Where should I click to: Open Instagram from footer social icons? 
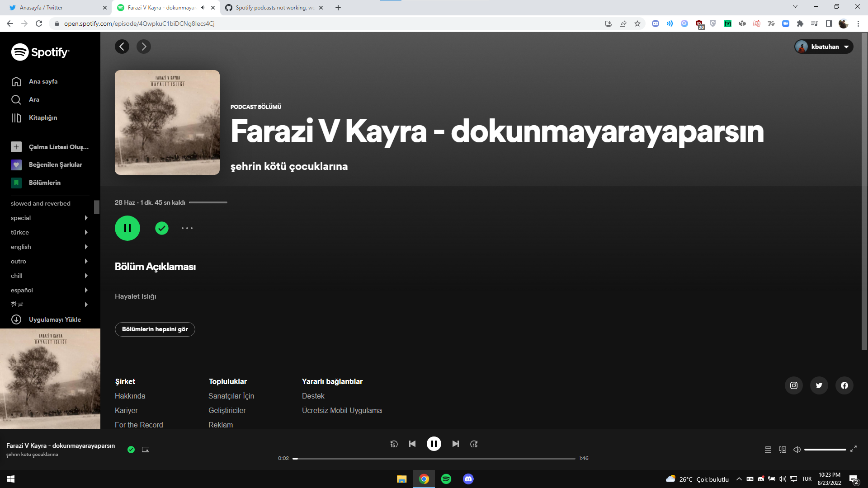[x=793, y=385]
